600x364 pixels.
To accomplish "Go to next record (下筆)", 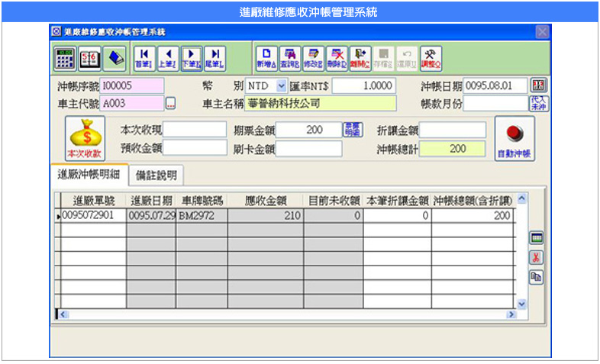I will [192, 57].
